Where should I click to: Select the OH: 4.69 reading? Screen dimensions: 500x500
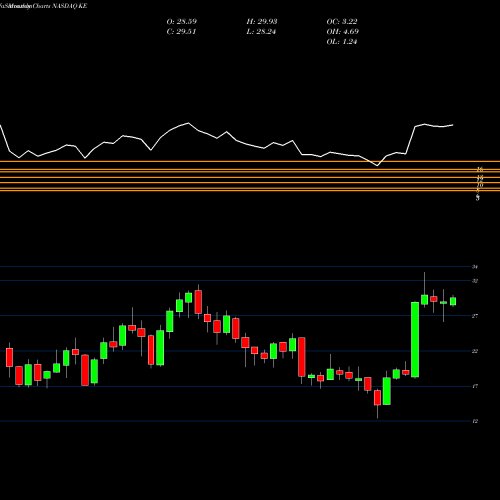(x=343, y=32)
